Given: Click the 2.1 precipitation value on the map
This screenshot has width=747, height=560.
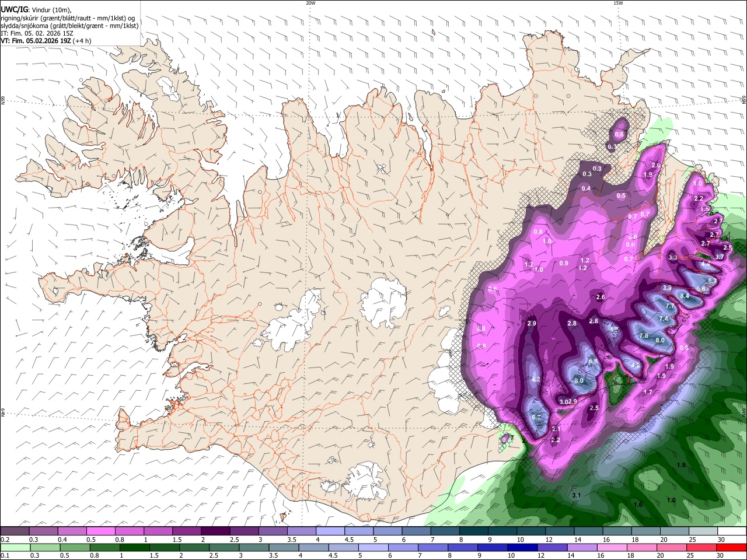Looking at the screenshot, I should (x=556, y=429).
